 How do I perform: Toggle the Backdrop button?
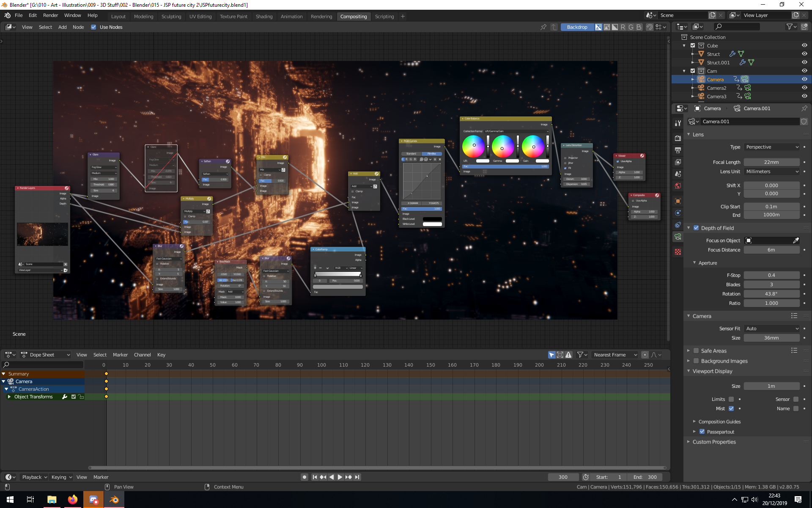(x=577, y=27)
